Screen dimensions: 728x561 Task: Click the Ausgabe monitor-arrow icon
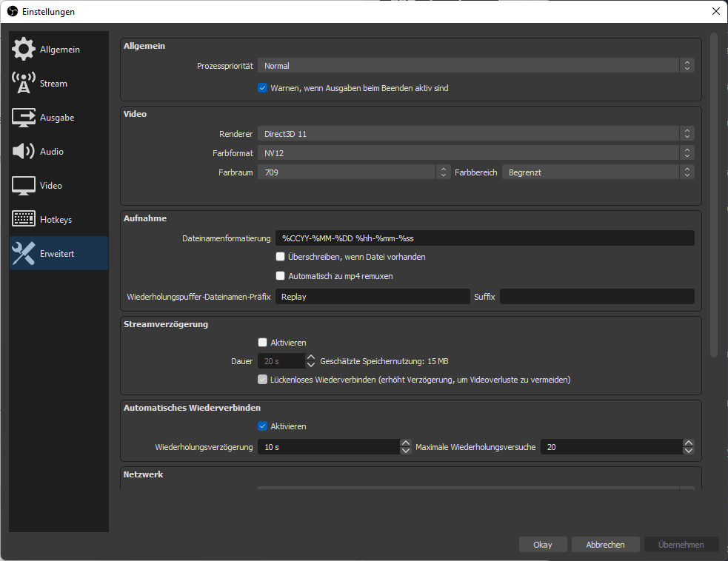(x=23, y=118)
